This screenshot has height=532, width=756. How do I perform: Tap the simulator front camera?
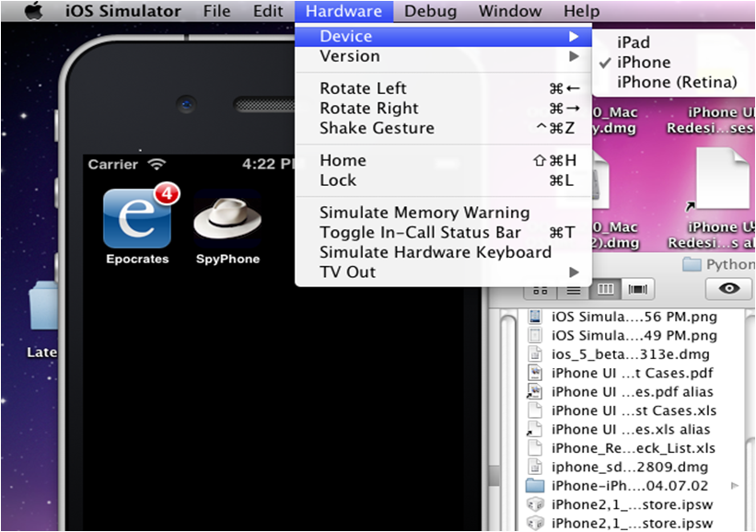coord(187,104)
